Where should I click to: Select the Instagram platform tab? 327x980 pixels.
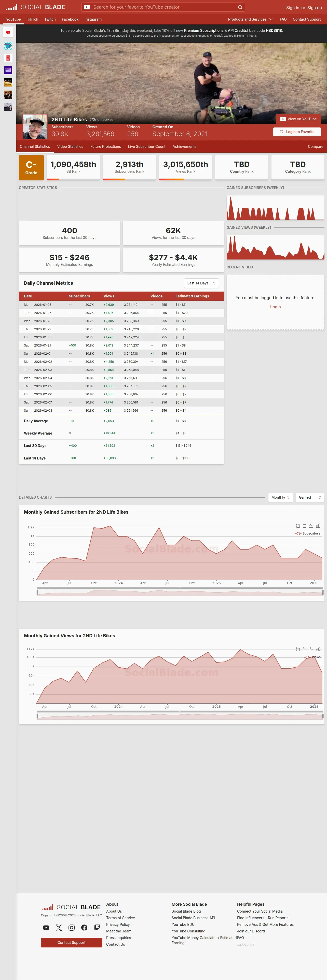coord(93,19)
